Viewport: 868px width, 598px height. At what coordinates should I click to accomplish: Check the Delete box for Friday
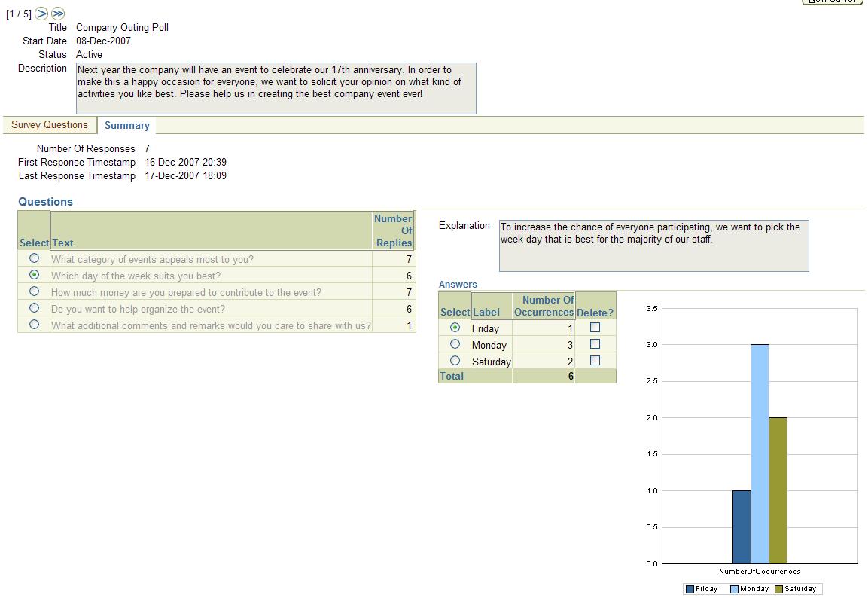click(595, 328)
